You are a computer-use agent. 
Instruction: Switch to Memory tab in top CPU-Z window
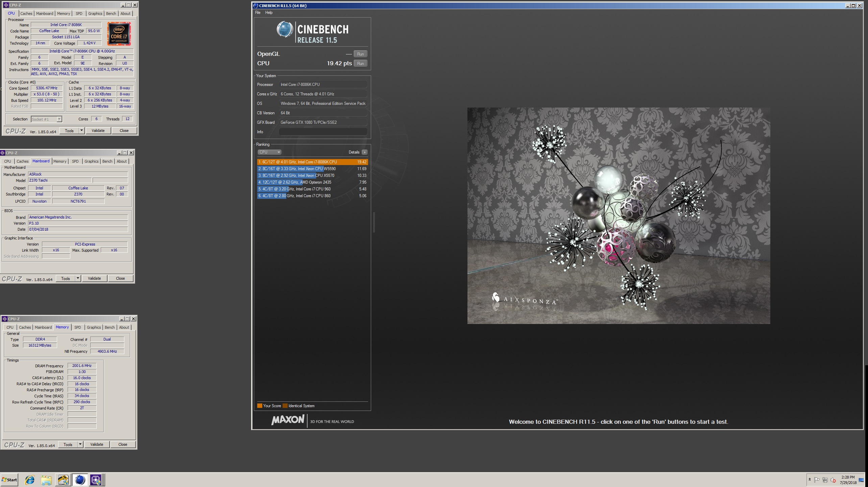pos(64,14)
